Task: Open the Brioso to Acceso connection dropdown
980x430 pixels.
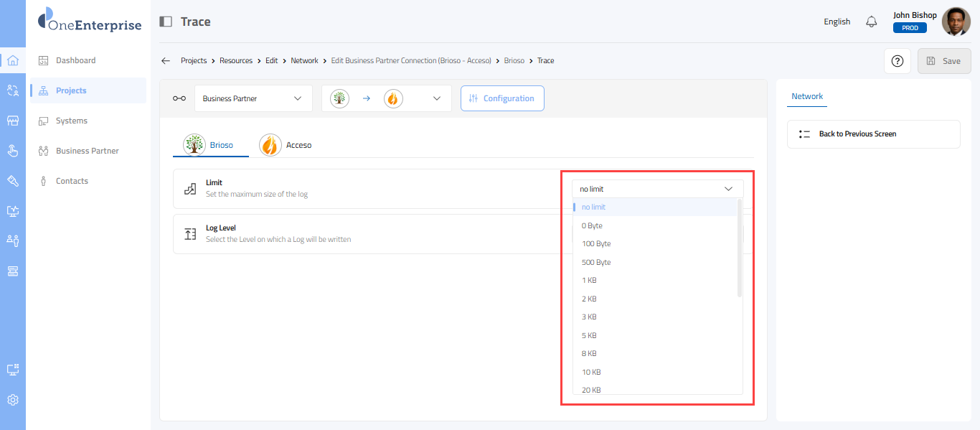Action: (386, 98)
